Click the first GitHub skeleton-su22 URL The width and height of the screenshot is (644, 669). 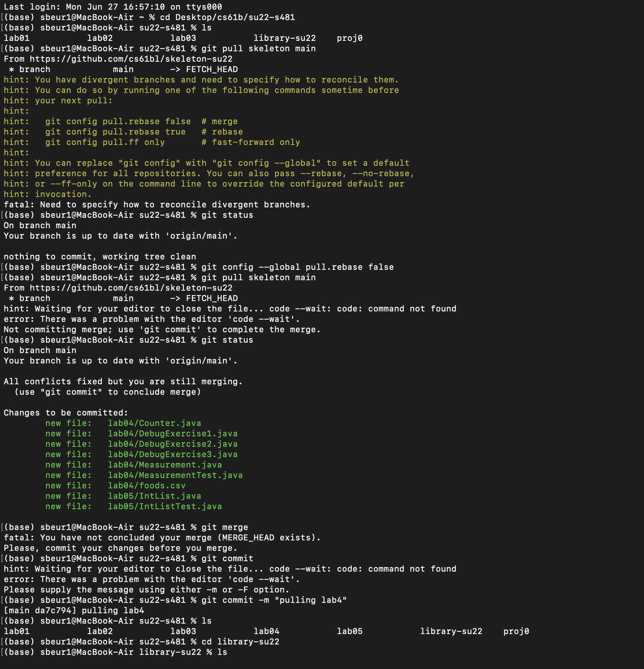[131, 59]
